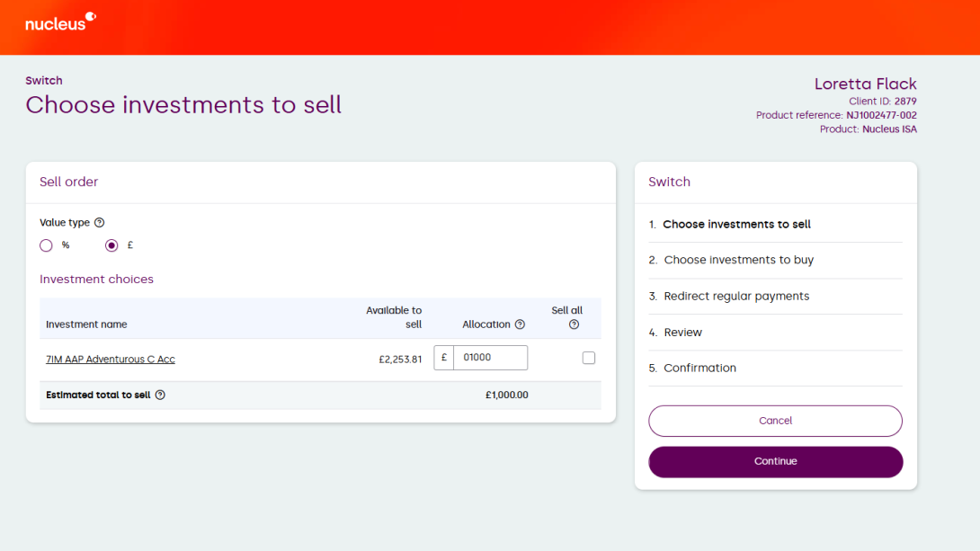Image resolution: width=980 pixels, height=551 pixels.
Task: Select step 3 Redirect regular payments
Action: click(x=736, y=297)
